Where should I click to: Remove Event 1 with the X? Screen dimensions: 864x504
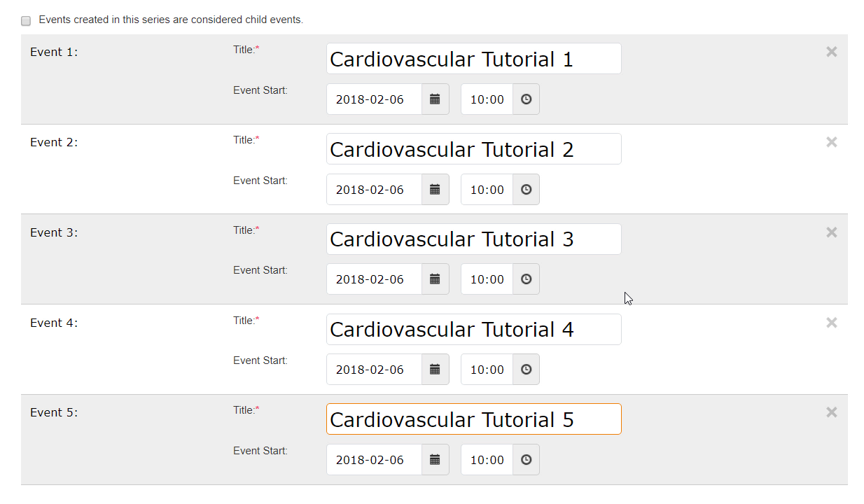(831, 52)
